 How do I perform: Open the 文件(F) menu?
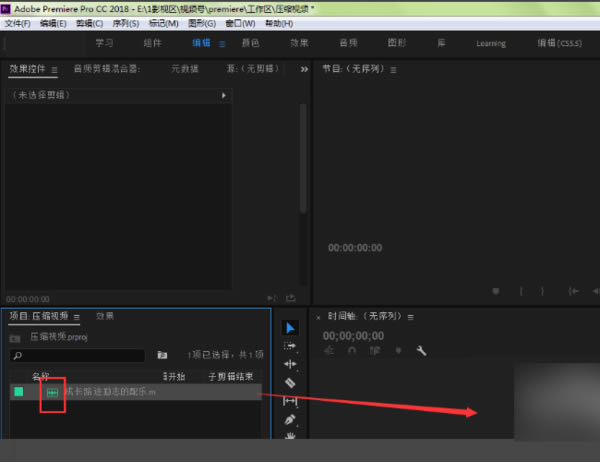coord(18,23)
